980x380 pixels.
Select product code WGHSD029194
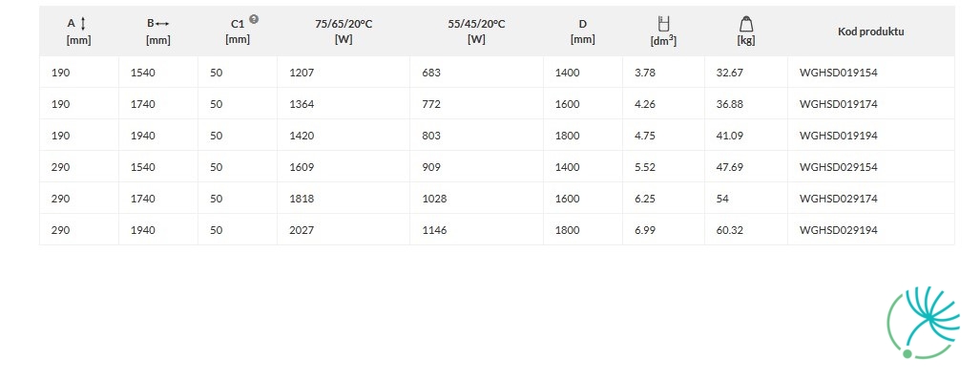coord(839,230)
